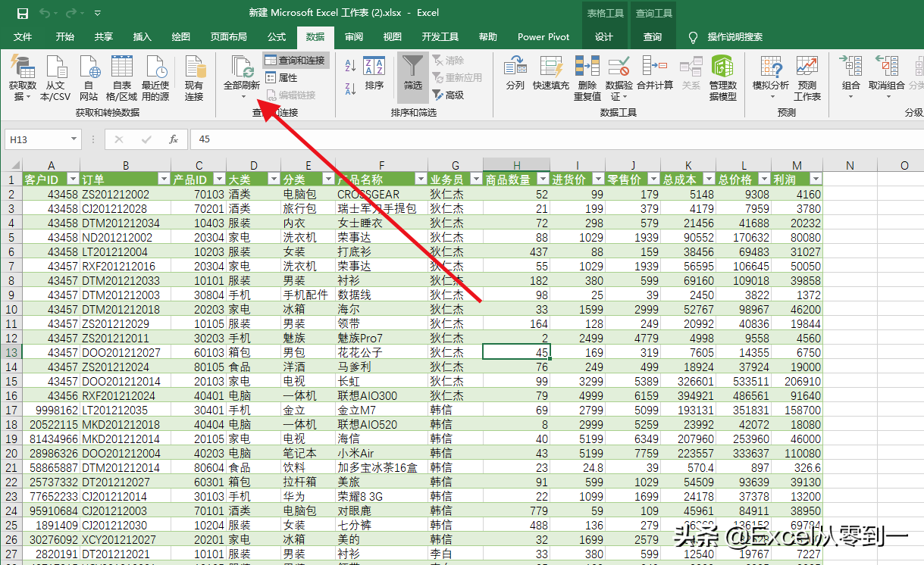Open the 利润 column filter dropdown
The width and height of the screenshot is (924, 565).
click(x=816, y=179)
